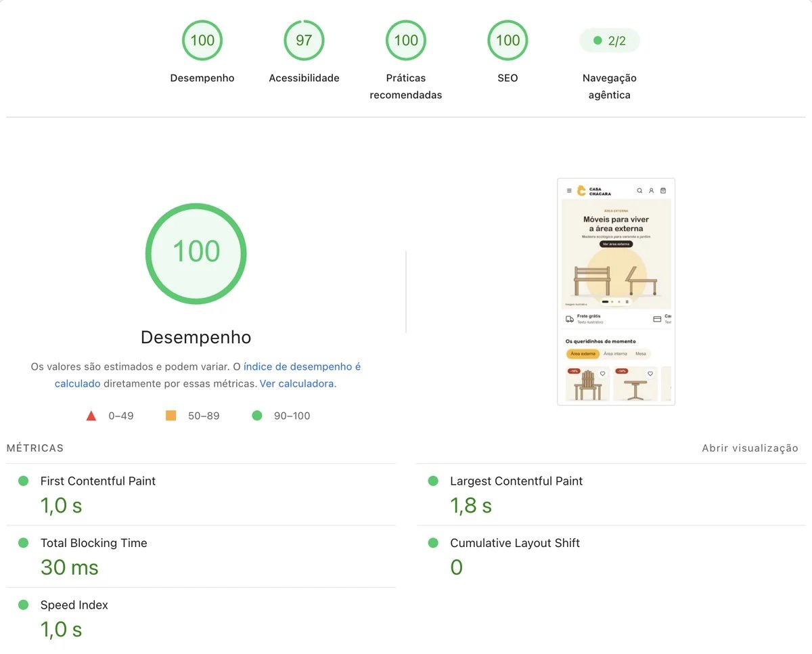
Task: Click green dot beside Largest Contentful Paint
Action: tap(433, 481)
